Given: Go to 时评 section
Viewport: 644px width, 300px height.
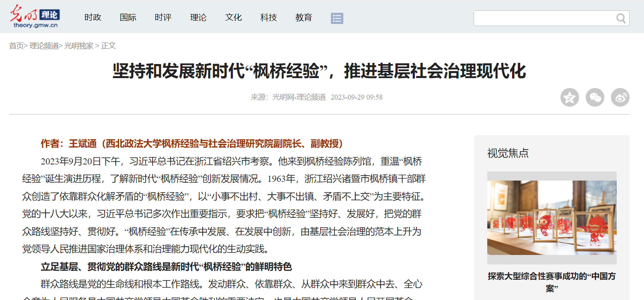Looking at the screenshot, I should [x=163, y=18].
